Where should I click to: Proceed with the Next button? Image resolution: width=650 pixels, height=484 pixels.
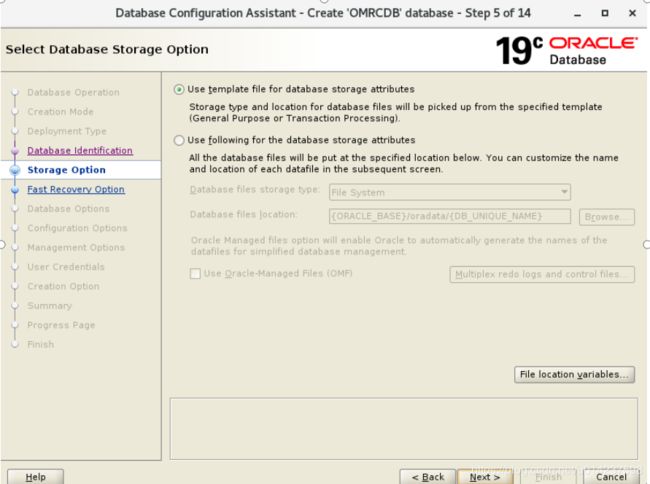(x=485, y=477)
